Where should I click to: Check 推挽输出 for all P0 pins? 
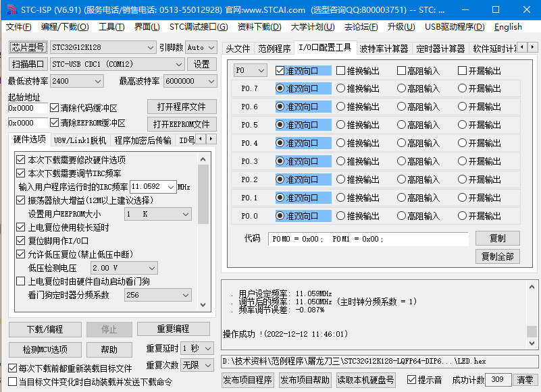358,71
